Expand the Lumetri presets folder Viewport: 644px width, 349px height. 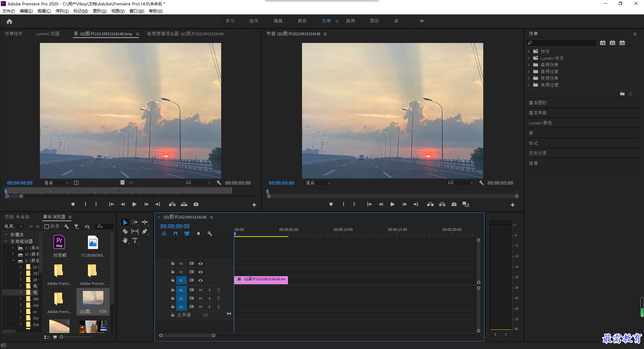click(x=529, y=58)
